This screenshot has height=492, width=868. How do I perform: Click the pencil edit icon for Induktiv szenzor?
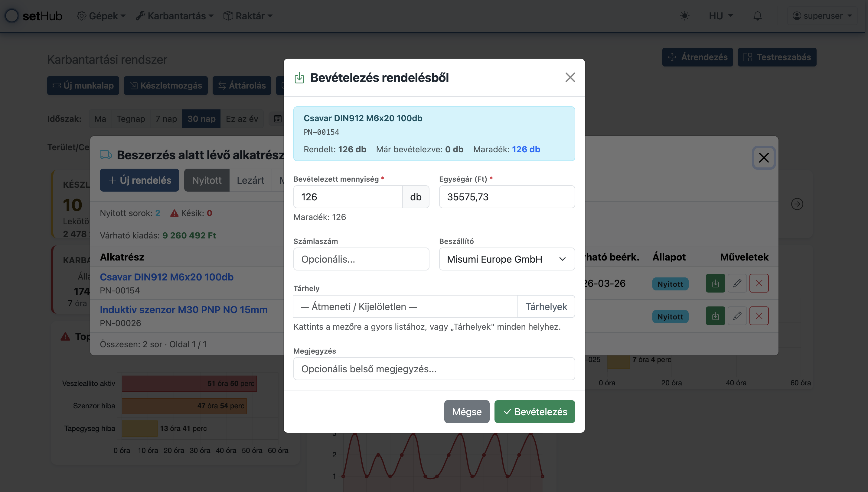(x=737, y=316)
